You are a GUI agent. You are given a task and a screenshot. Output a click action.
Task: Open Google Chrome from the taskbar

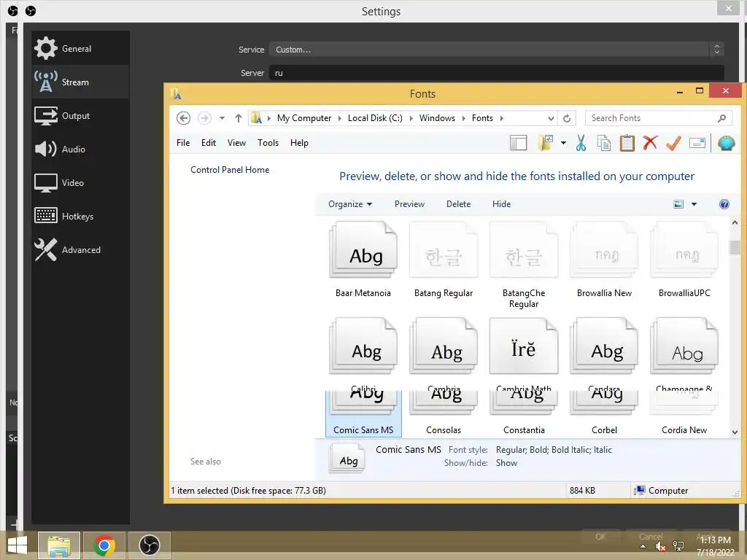(x=104, y=545)
